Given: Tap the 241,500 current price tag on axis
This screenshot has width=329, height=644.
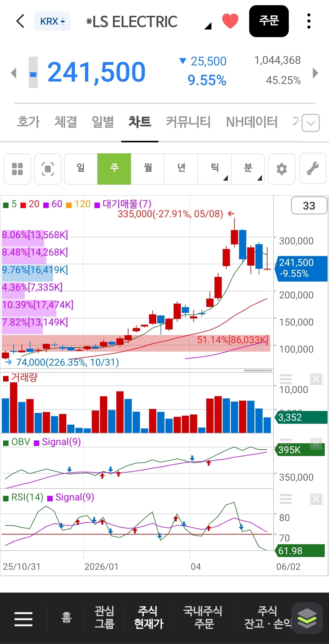Looking at the screenshot, I should click(302, 268).
